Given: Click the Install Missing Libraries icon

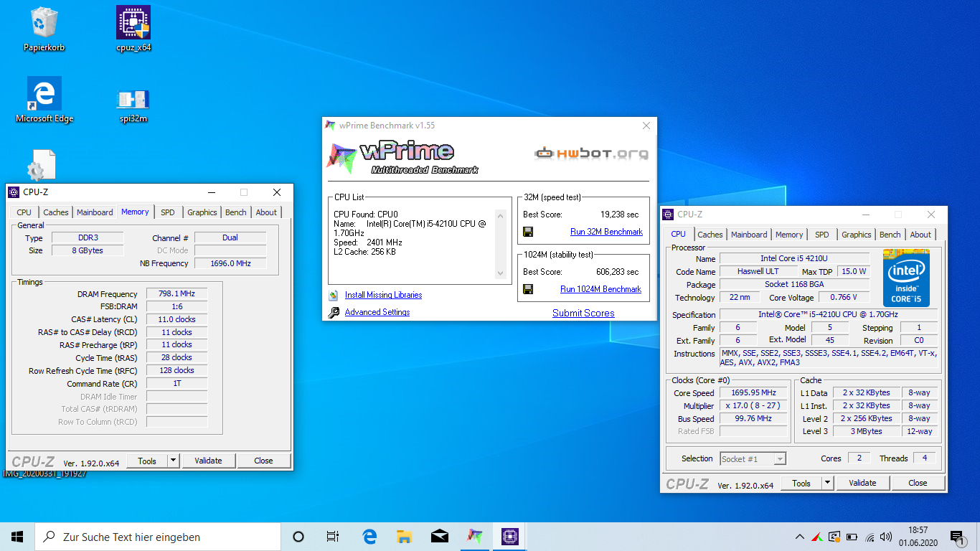Looking at the screenshot, I should click(x=333, y=295).
